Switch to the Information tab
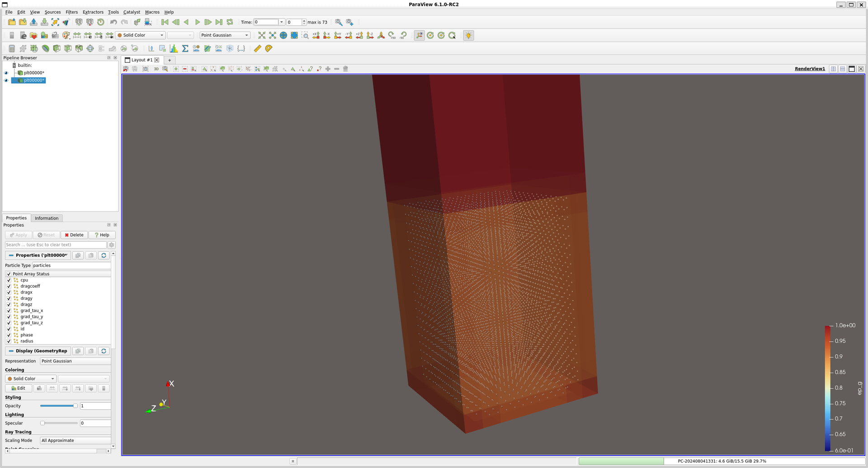Screen dimensions: 868x468 pyautogui.click(x=47, y=218)
